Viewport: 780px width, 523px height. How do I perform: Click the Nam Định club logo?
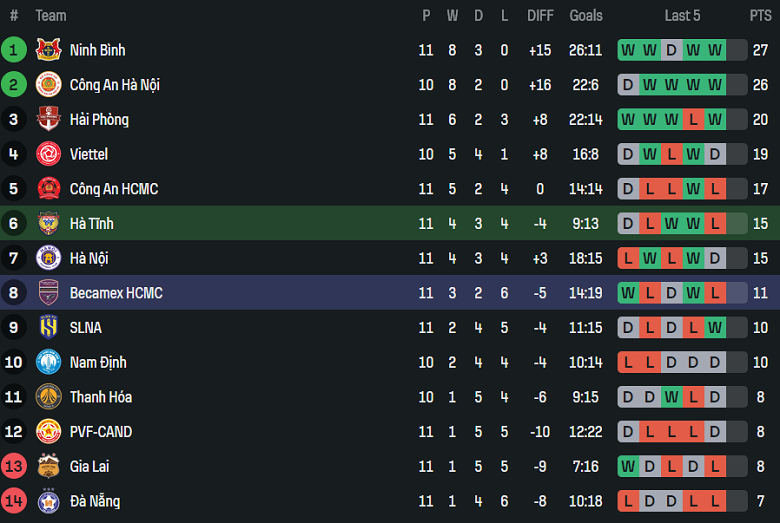tap(48, 362)
